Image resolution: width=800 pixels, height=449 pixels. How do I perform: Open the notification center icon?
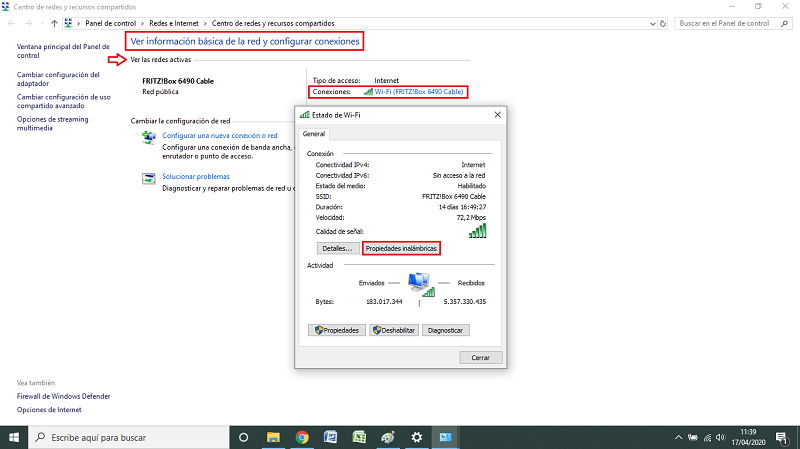click(x=782, y=438)
